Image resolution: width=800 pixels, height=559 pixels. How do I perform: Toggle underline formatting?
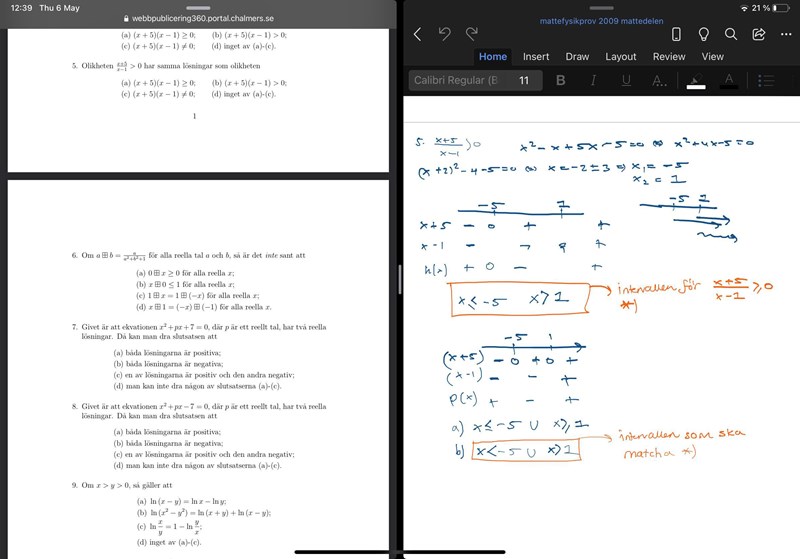(626, 80)
